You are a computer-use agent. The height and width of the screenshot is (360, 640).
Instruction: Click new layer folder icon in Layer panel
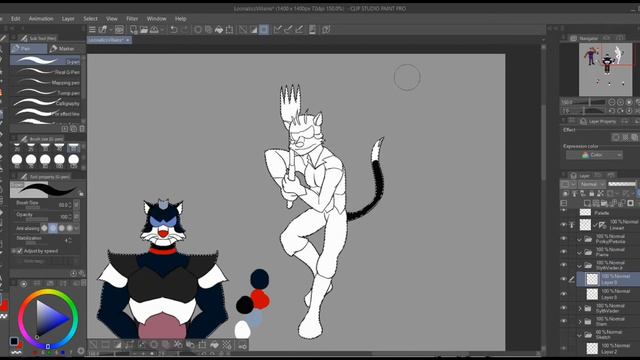(604, 203)
